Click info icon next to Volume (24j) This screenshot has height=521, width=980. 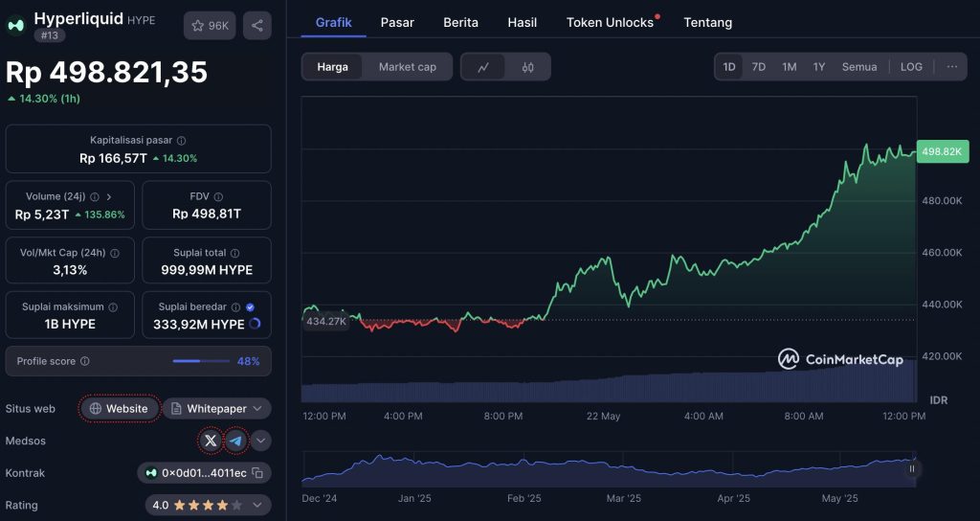[x=95, y=197]
